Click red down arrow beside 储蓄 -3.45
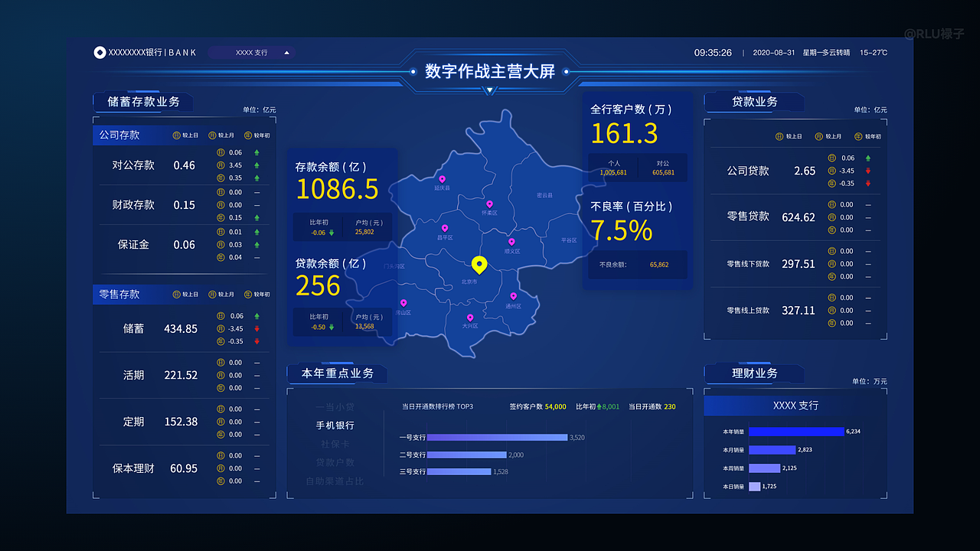The width and height of the screenshot is (980, 551). point(256,329)
